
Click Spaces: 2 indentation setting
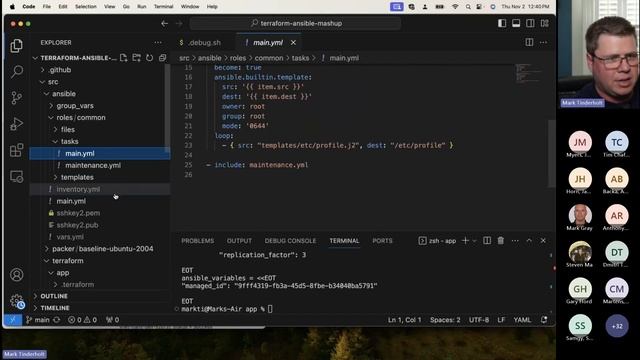tap(445, 320)
